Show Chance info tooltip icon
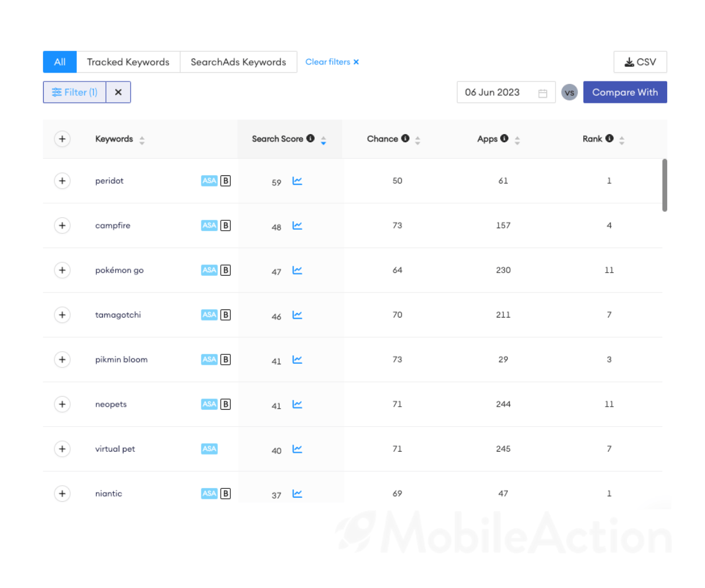705x588 pixels. [x=405, y=139]
